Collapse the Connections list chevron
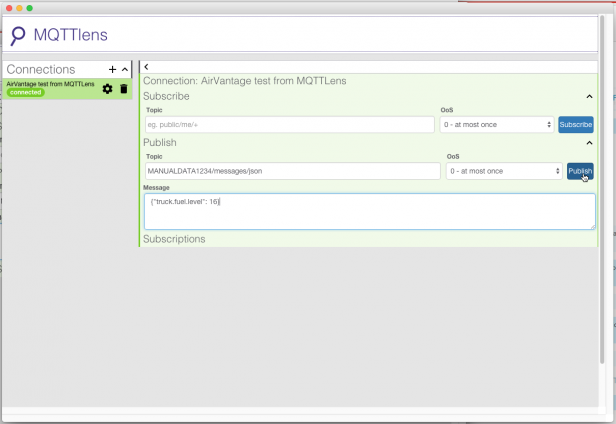 (124, 69)
